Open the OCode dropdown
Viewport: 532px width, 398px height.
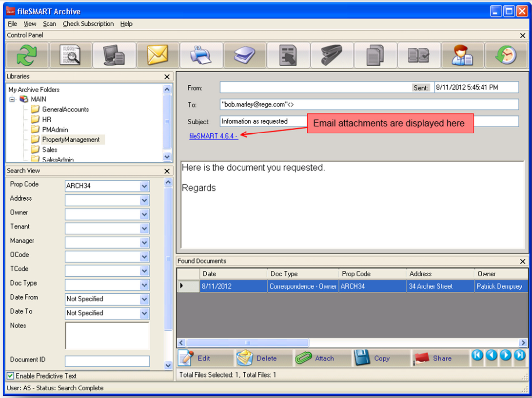(144, 257)
